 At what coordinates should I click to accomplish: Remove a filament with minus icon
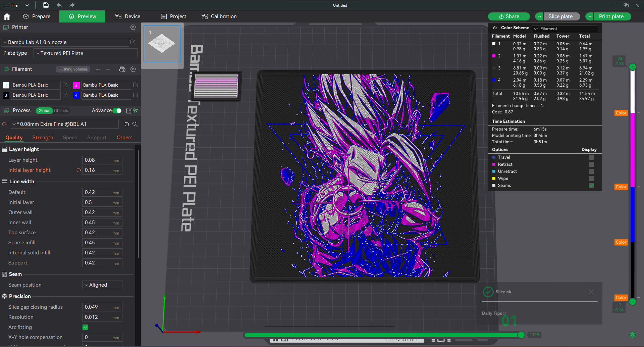[x=108, y=69]
